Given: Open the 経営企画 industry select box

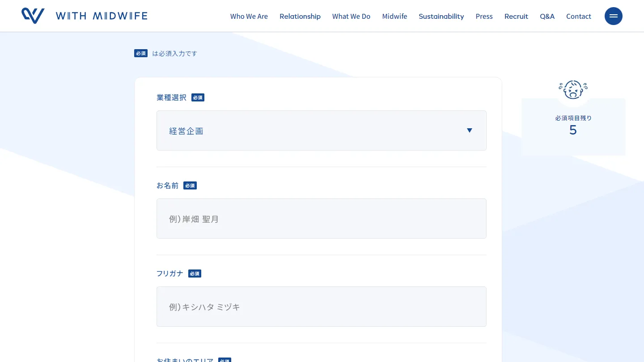Looking at the screenshot, I should [x=313, y=130].
